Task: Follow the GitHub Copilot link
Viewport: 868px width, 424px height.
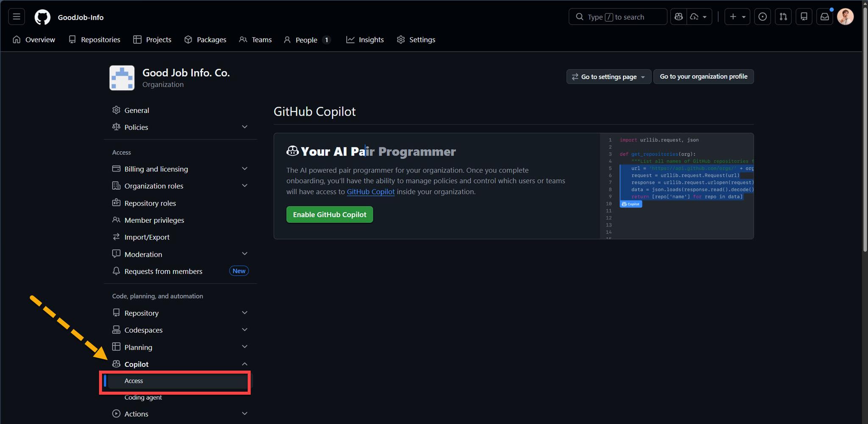Action: click(x=370, y=192)
